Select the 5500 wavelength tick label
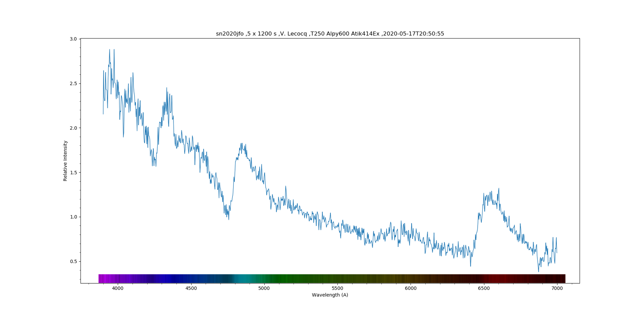Image resolution: width=644 pixels, height=318 pixels. pyautogui.click(x=337, y=288)
